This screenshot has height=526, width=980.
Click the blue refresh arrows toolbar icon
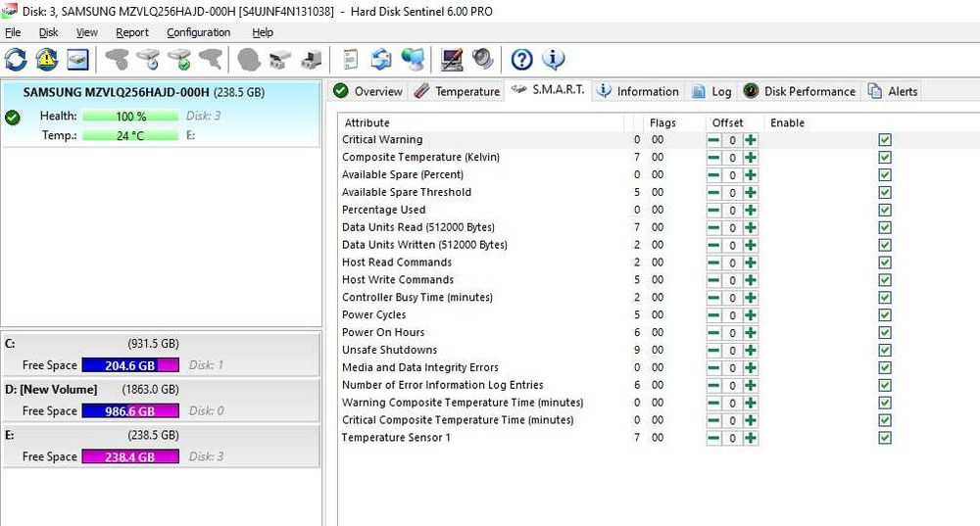click(x=16, y=60)
